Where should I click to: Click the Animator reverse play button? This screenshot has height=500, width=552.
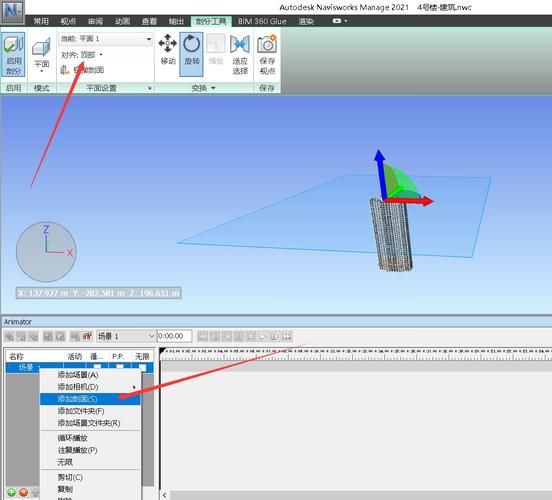227,337
